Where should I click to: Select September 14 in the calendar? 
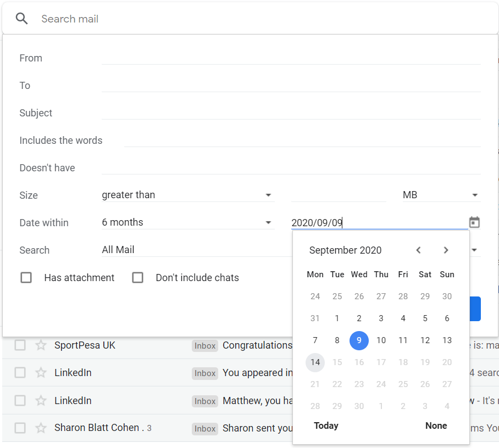point(315,362)
